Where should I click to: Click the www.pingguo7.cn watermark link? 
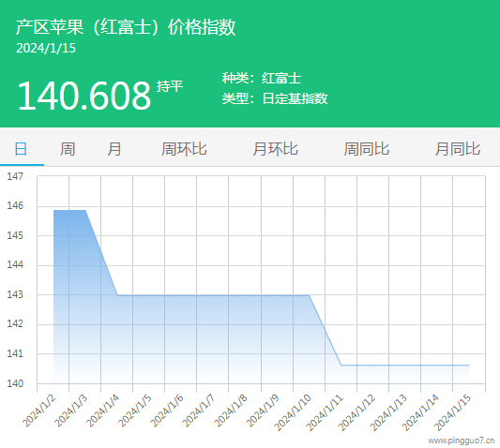(x=462, y=441)
